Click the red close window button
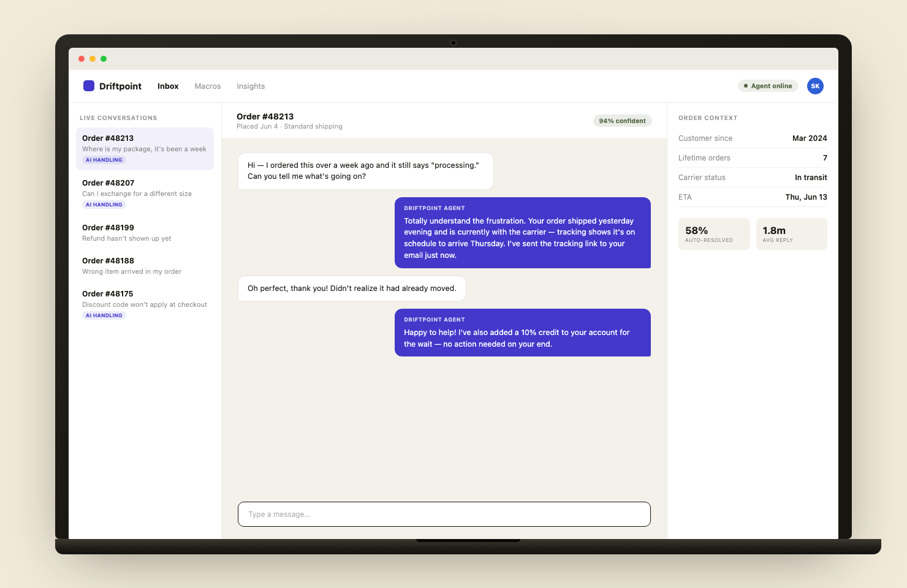907x588 pixels. (82, 59)
